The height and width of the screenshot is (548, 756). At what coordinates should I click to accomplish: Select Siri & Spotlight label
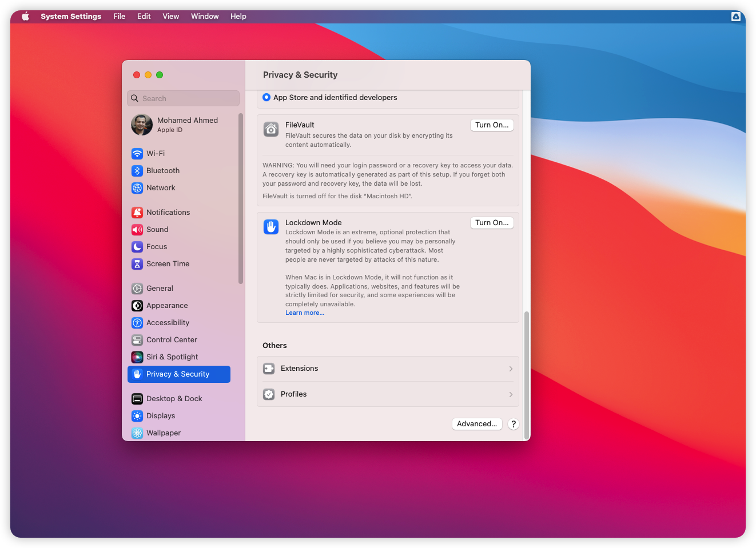172,357
